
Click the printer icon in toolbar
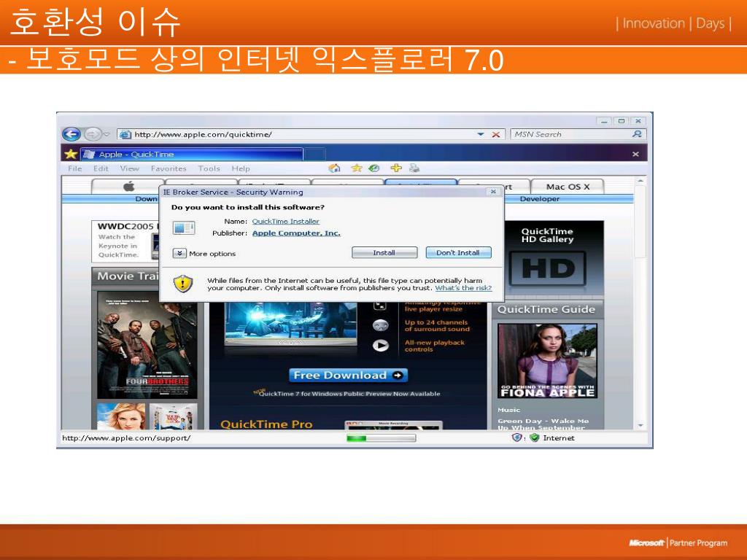[x=414, y=168]
